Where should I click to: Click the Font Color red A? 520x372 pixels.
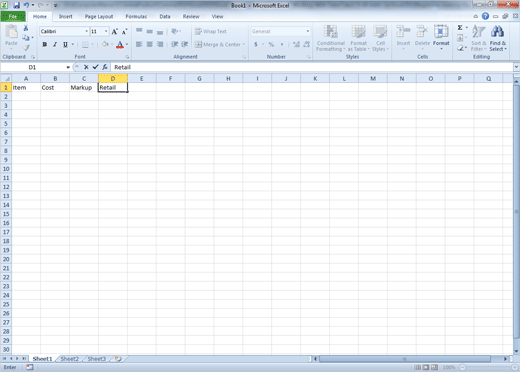point(120,45)
